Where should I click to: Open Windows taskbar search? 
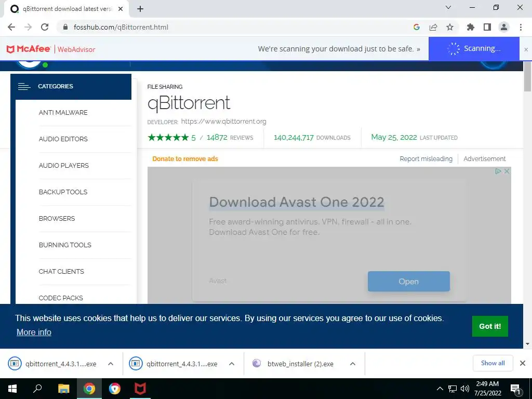(37, 389)
